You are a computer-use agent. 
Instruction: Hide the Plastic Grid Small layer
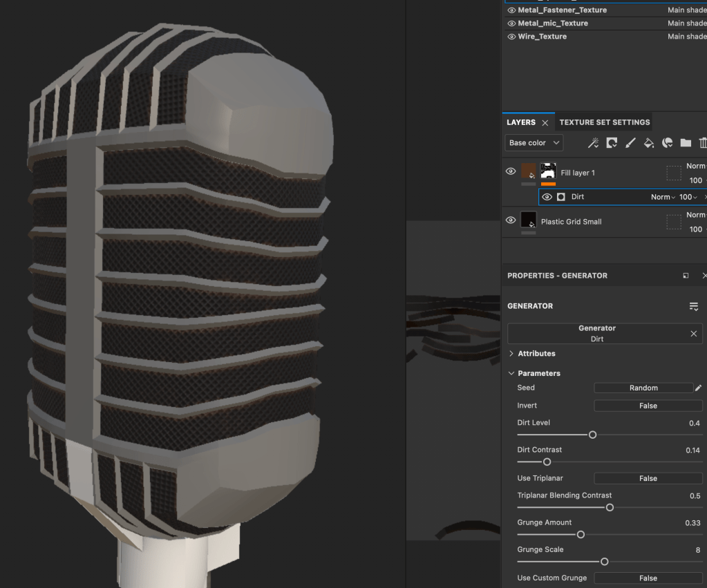tap(511, 220)
